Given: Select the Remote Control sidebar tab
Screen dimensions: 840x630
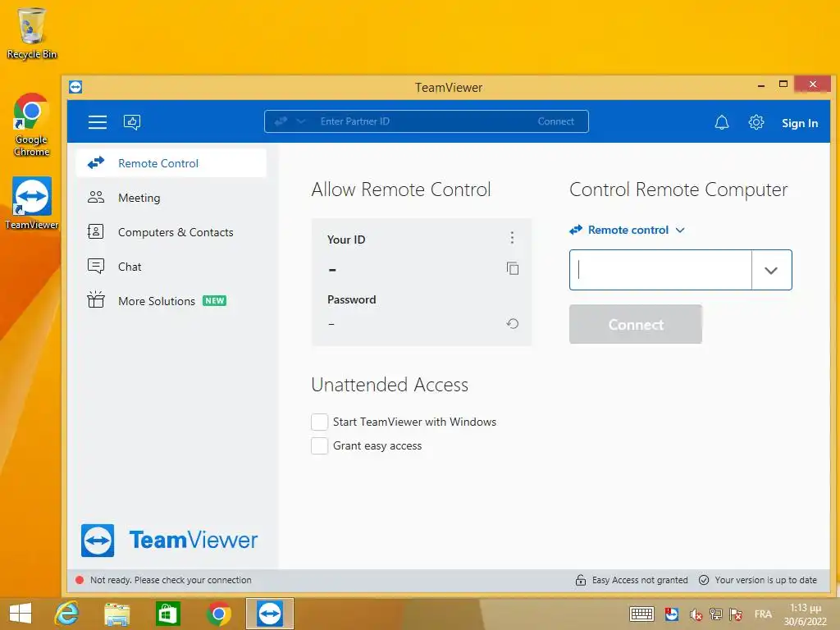Looking at the screenshot, I should [171, 163].
